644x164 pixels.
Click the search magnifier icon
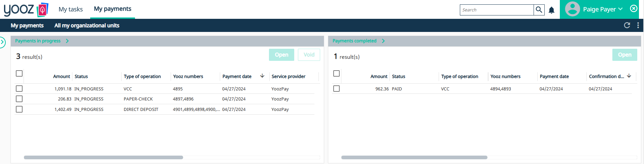click(x=539, y=10)
